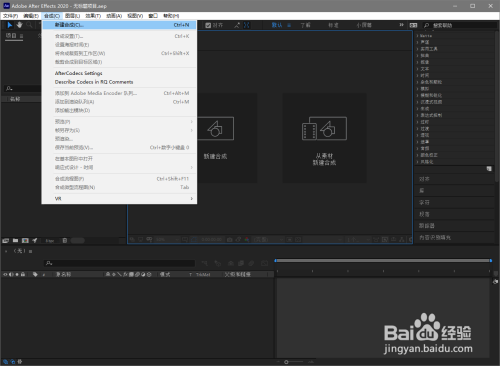
Task: Click the blue snapping-extend icon in toolbar
Action: pyautogui.click(x=247, y=25)
